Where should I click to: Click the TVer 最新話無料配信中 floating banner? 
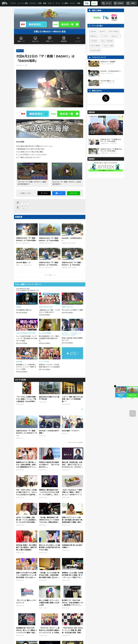click(x=121, y=393)
